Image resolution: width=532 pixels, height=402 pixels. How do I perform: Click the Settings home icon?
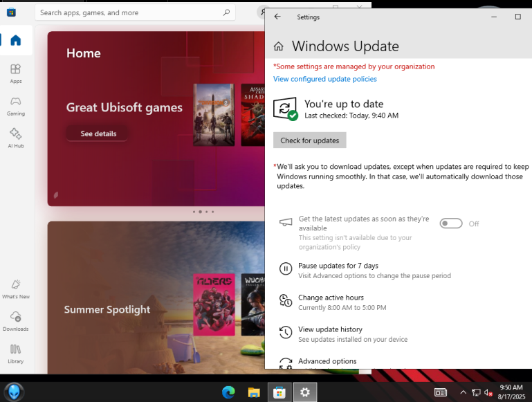[x=279, y=46]
